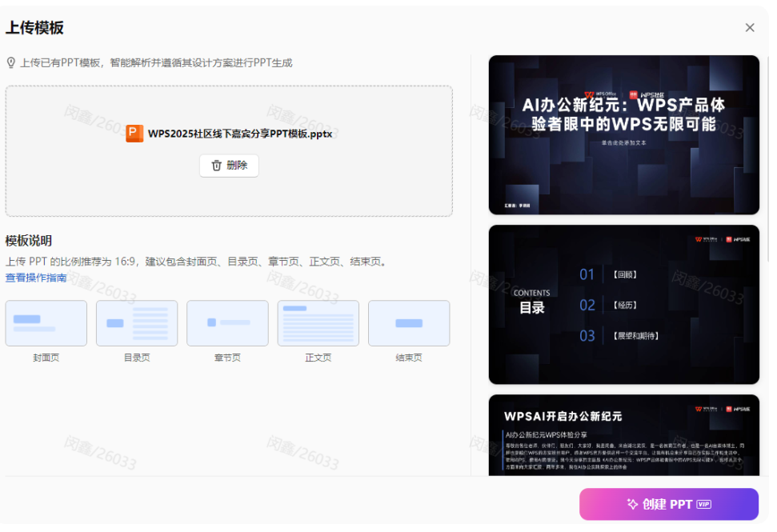The width and height of the screenshot is (777, 532).
Task: Select the 章节页 (section page) layout icon
Action: [227, 323]
